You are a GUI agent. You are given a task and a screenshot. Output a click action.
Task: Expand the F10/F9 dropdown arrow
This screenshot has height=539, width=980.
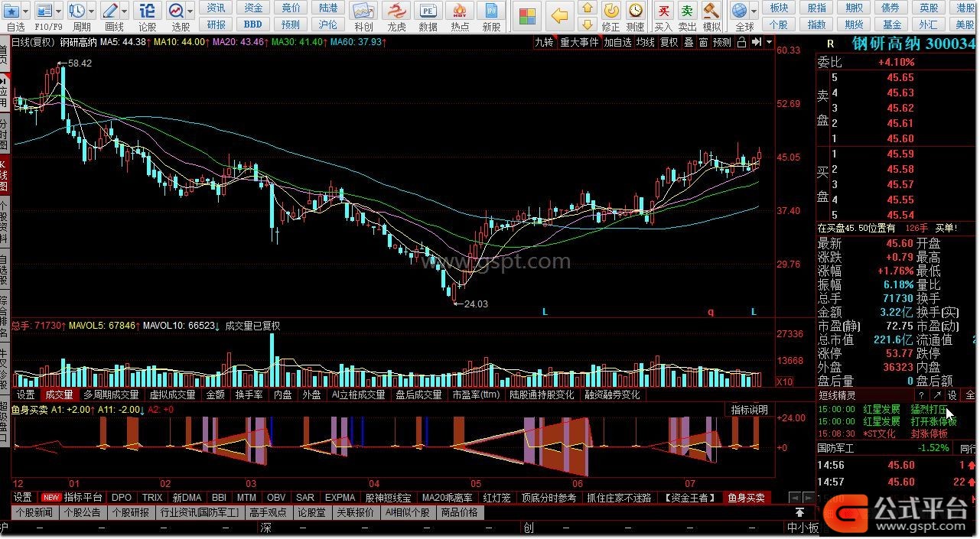[x=60, y=11]
